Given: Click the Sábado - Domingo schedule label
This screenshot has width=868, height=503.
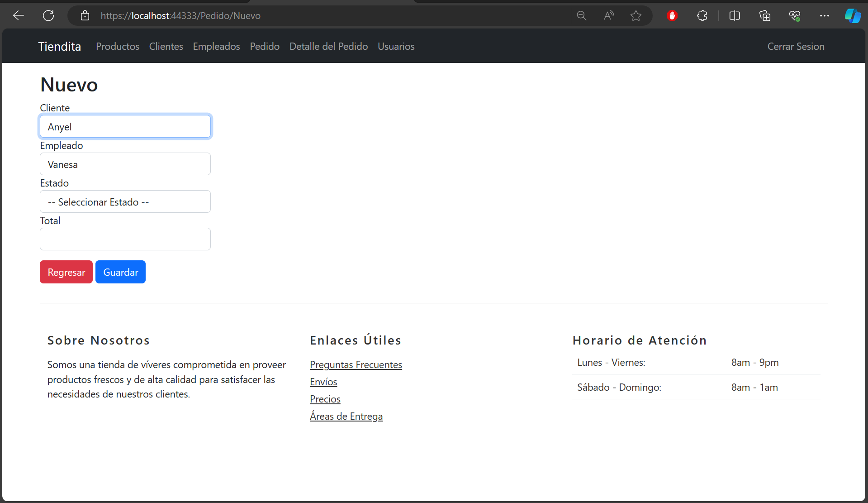Looking at the screenshot, I should [x=619, y=387].
